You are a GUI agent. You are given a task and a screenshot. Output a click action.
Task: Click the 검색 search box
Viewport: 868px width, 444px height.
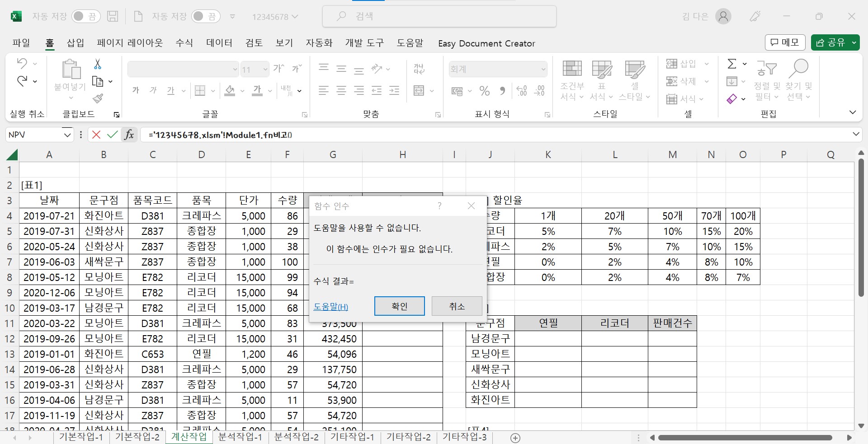click(439, 17)
